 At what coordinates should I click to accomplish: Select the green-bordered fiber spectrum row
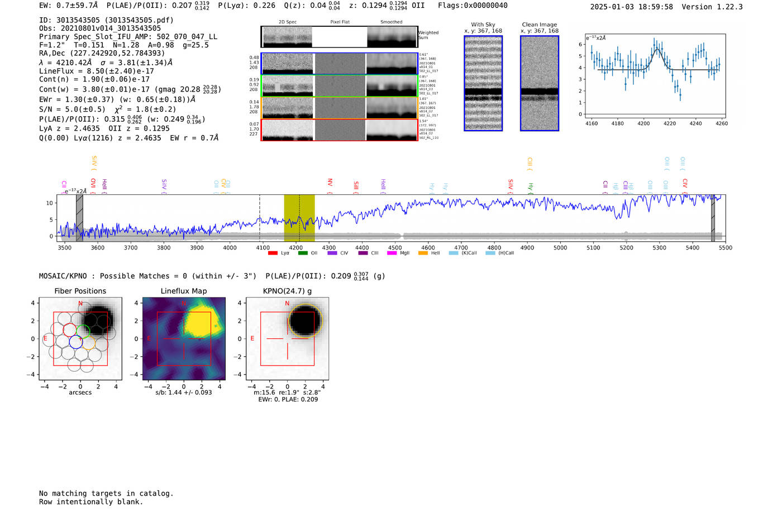[x=339, y=86]
